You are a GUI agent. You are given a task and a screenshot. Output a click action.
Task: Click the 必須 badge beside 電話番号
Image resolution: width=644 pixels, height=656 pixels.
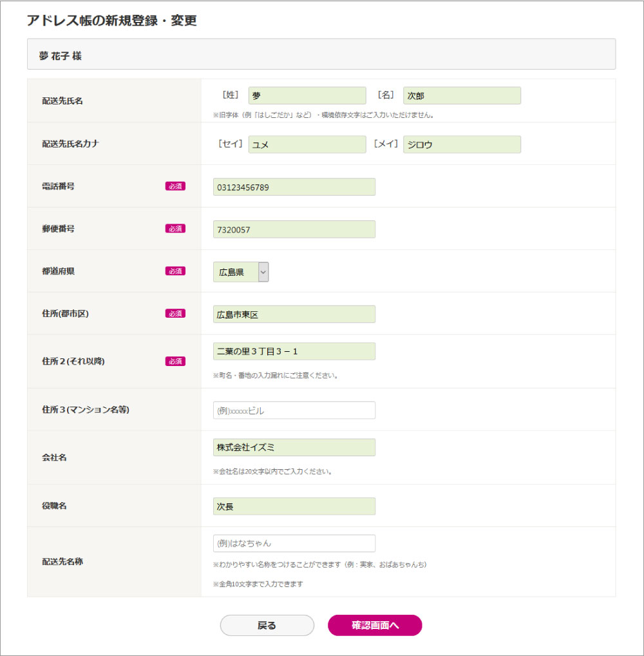click(175, 186)
